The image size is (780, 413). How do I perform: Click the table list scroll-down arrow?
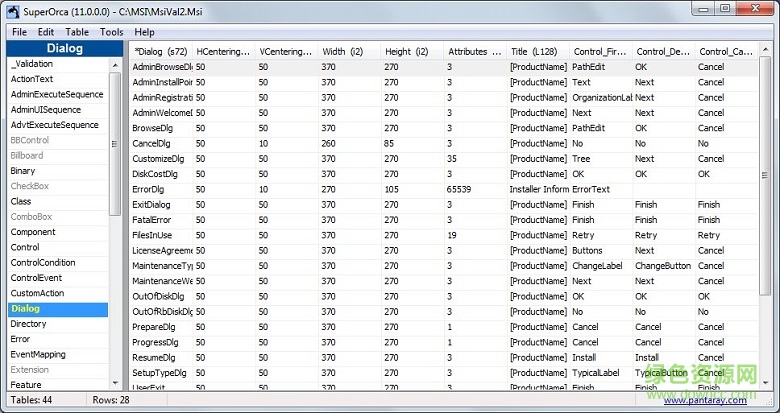(x=115, y=384)
